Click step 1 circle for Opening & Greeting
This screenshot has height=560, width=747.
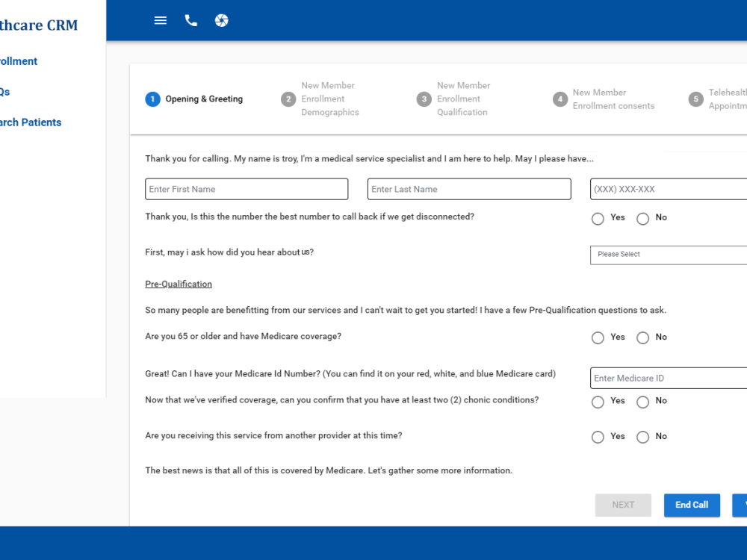152,99
